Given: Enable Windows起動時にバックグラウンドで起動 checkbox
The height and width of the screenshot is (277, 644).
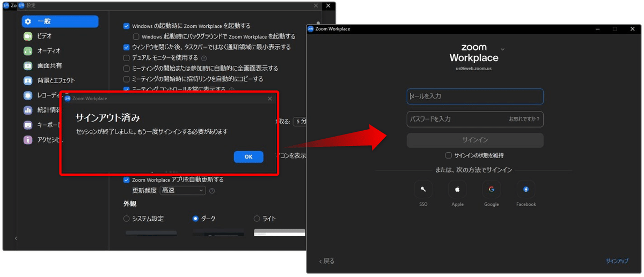Looking at the screenshot, I should [x=136, y=36].
